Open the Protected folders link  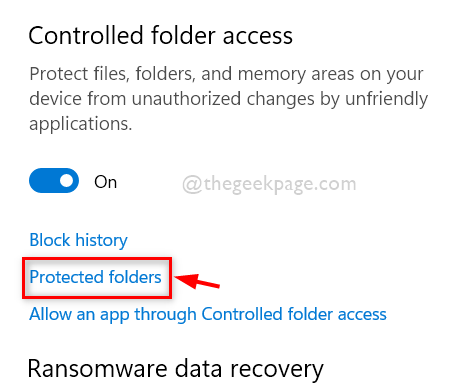95,277
